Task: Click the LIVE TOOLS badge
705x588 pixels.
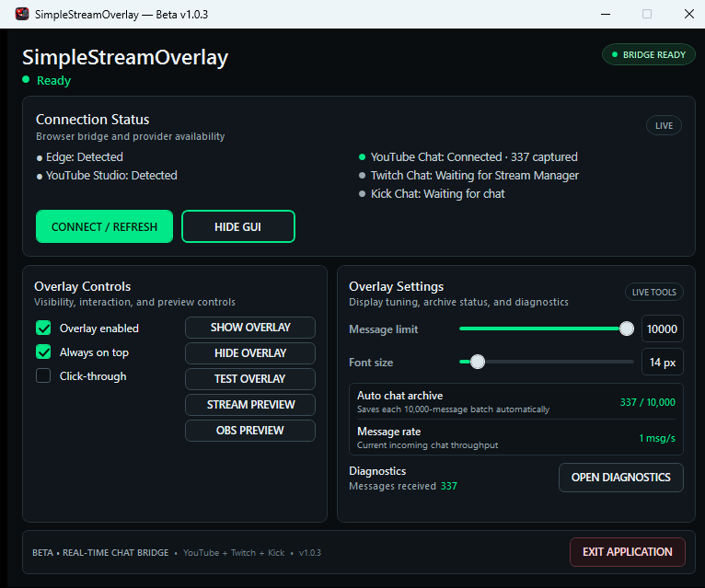Action: point(654,293)
